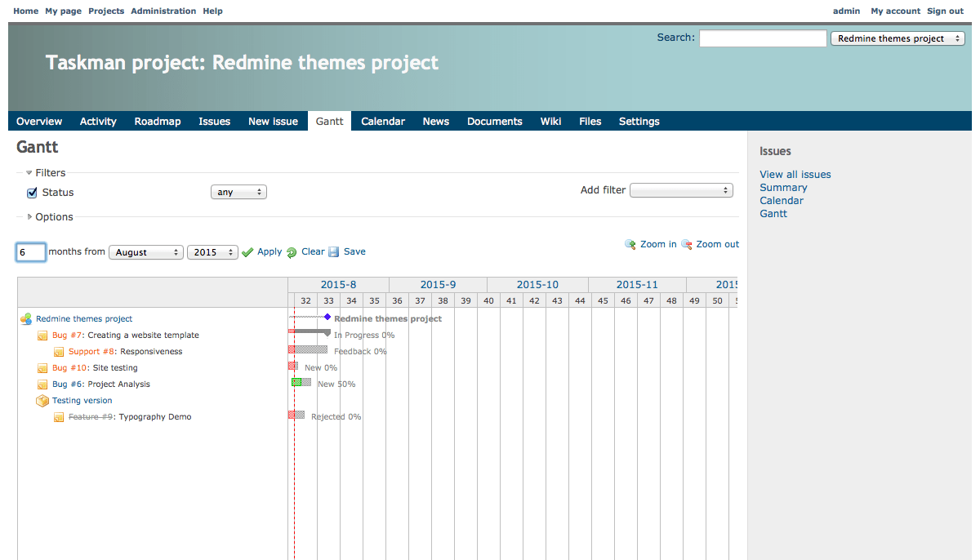
Task: Collapse the Filters section triangle
Action: point(29,173)
